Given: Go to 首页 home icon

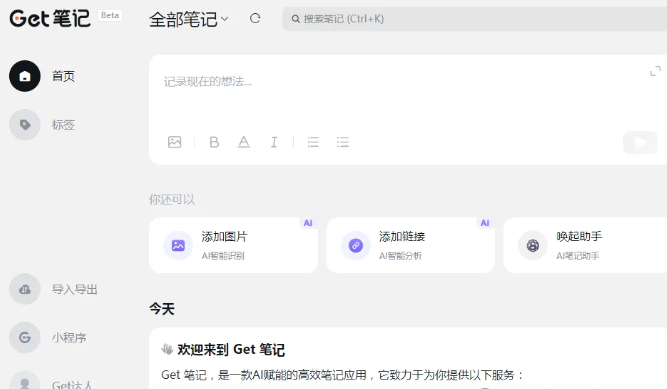Looking at the screenshot, I should tap(25, 76).
